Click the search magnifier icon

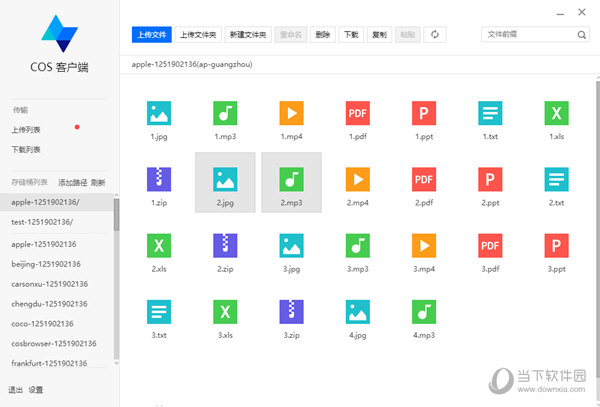pos(582,35)
